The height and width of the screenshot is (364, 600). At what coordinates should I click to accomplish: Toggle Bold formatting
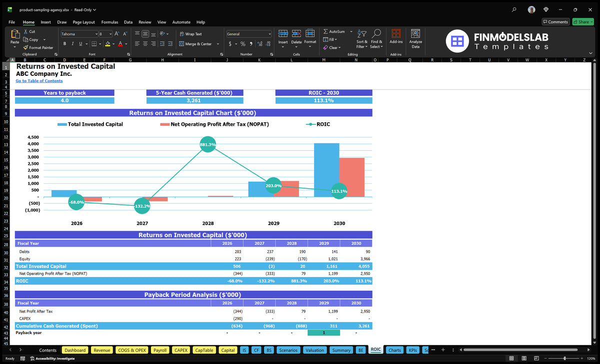(65, 44)
